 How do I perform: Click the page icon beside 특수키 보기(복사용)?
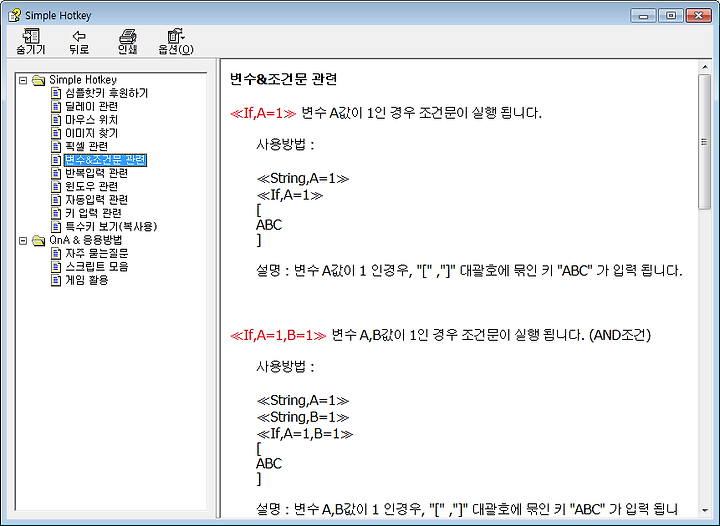56,227
